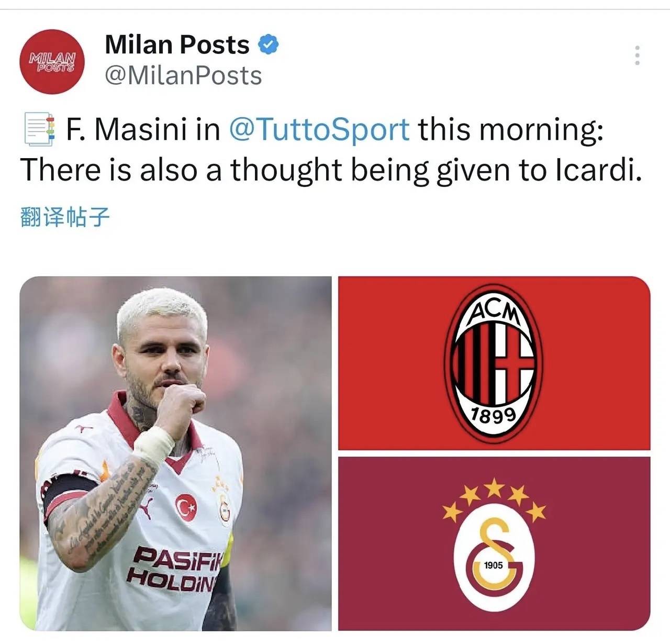Viewport: 670px width, 644px height.
Task: Click the ACM 1899 badge emblem
Action: [x=494, y=363]
